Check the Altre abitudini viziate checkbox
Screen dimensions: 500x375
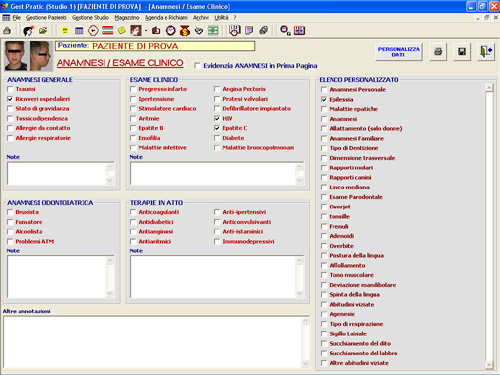pyautogui.click(x=324, y=363)
